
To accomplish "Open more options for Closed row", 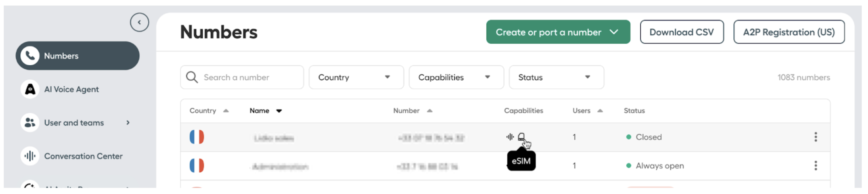I will tap(816, 137).
